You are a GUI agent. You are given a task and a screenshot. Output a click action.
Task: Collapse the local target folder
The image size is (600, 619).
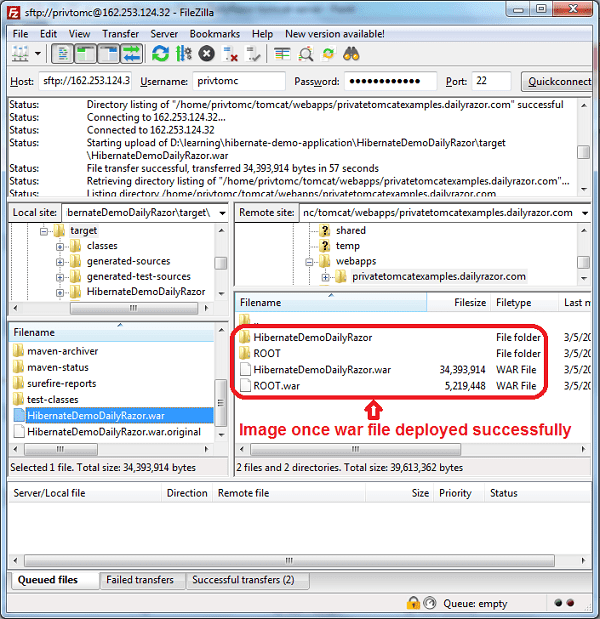44,231
